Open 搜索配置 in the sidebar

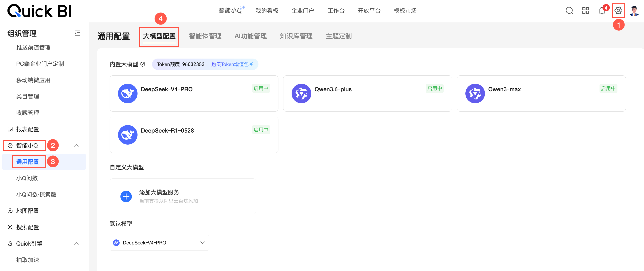pos(27,227)
